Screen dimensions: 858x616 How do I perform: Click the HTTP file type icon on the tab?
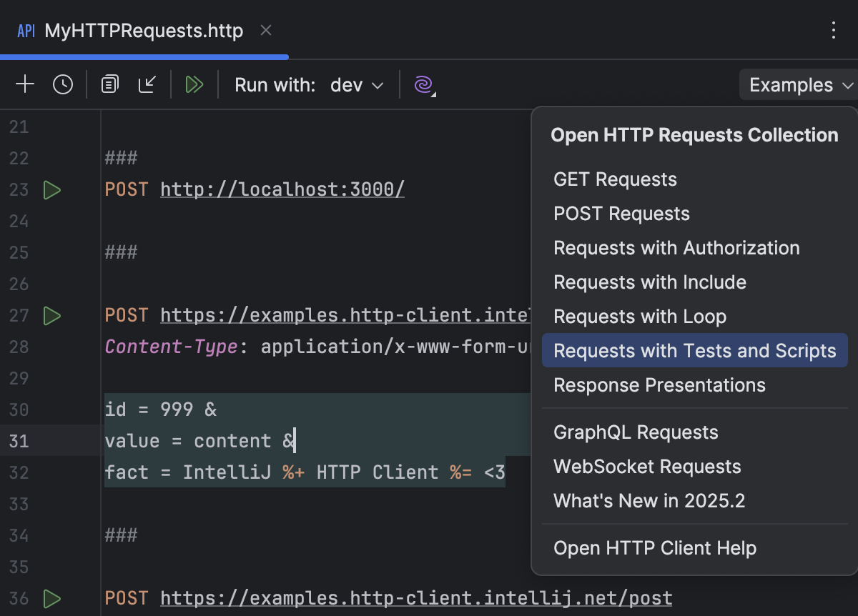[25, 31]
